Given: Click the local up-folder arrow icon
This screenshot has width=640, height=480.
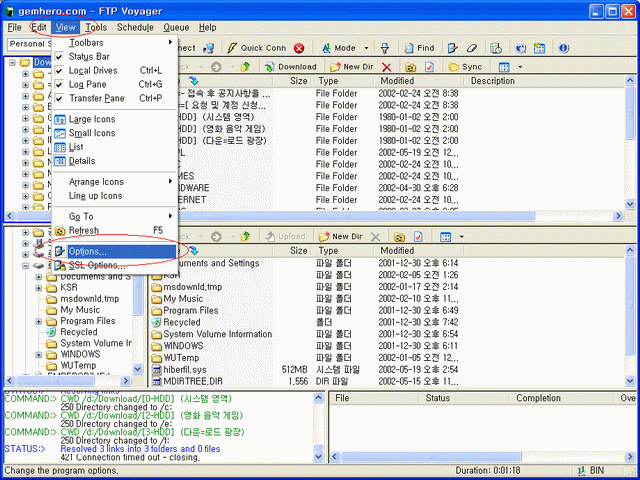Looking at the screenshot, I should tap(245, 236).
